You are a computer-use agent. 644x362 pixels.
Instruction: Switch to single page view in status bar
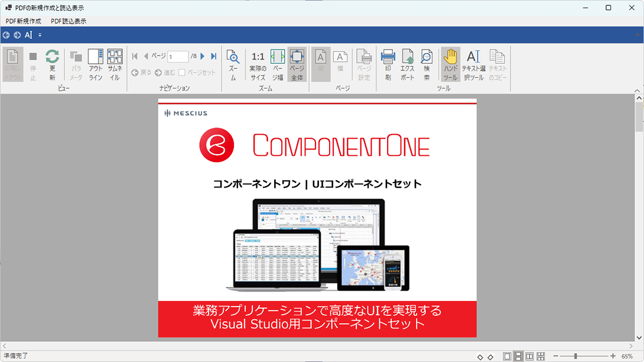point(508,356)
